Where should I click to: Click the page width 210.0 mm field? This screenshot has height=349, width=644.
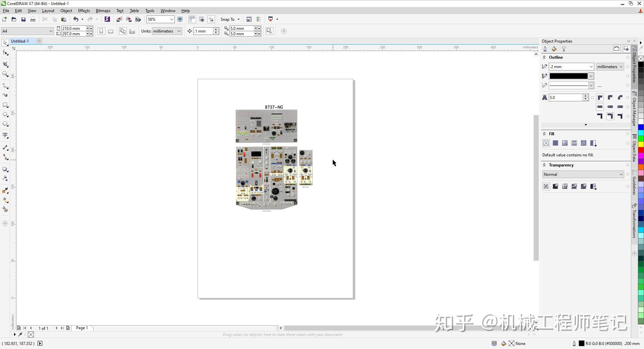pos(73,29)
